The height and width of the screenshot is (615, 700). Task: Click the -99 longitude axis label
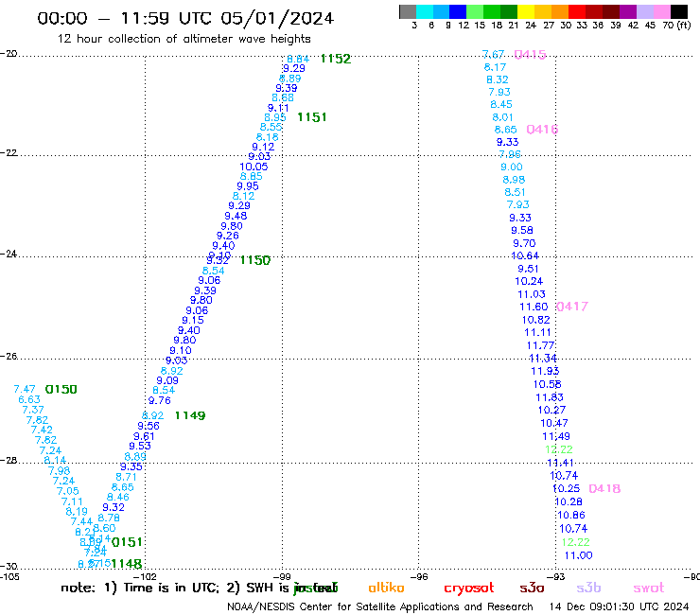282,577
